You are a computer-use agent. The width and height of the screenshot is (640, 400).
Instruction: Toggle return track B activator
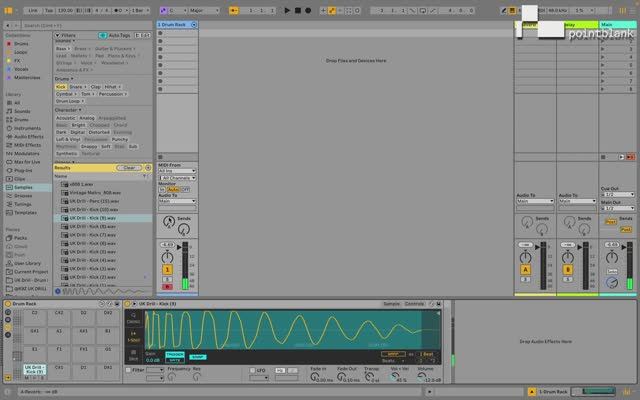click(x=568, y=270)
